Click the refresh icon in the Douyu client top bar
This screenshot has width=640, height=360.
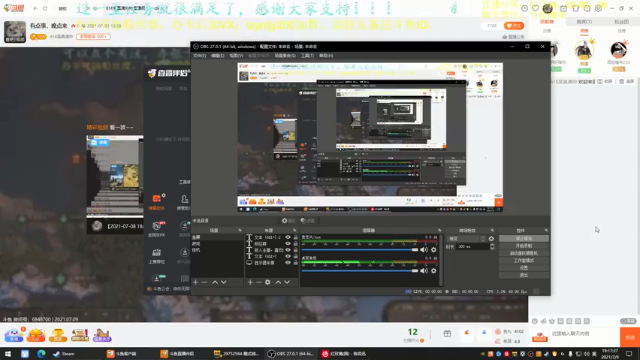[45, 8]
